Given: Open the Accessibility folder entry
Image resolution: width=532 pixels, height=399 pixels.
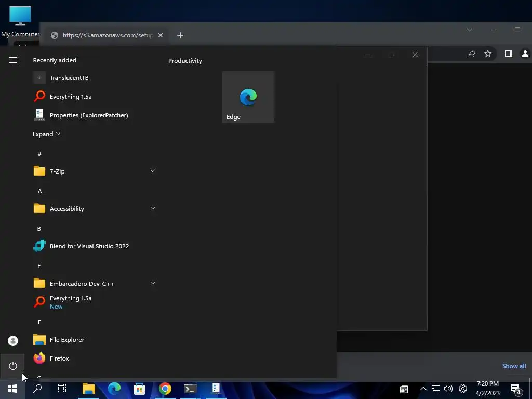Looking at the screenshot, I should [x=95, y=208].
